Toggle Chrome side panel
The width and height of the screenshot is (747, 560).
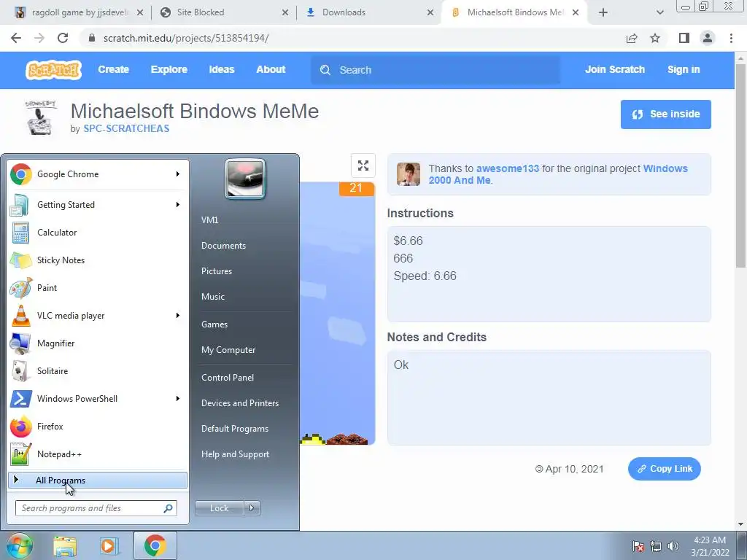pos(684,38)
